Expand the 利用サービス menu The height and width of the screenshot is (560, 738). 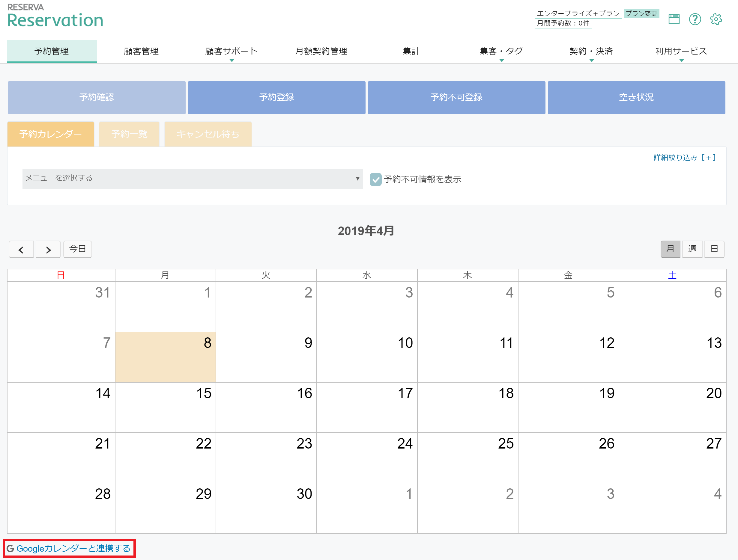coord(681,51)
